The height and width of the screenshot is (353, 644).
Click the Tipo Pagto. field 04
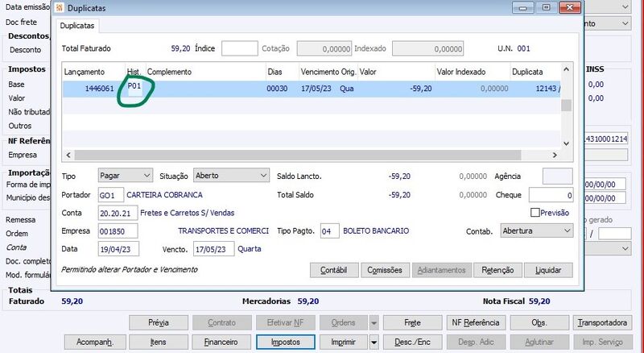coord(330,231)
